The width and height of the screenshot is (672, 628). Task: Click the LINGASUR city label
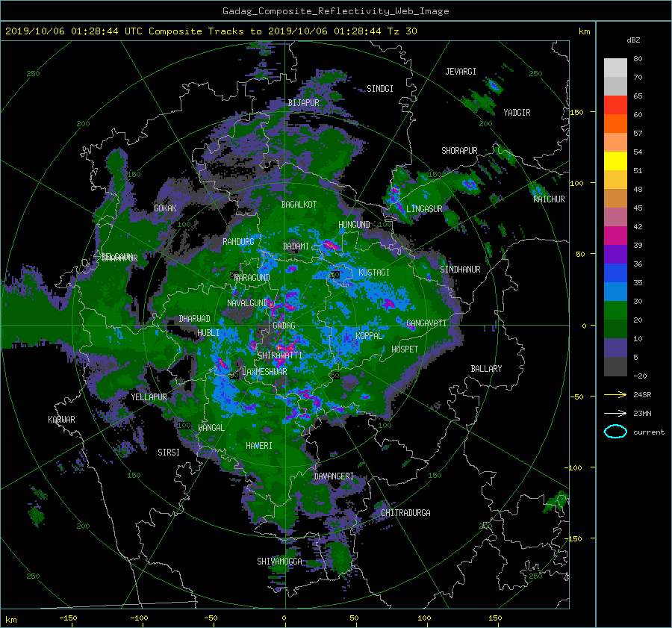point(424,209)
